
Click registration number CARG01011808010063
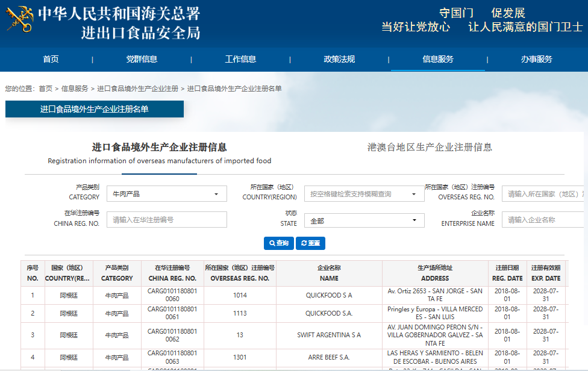click(172, 357)
